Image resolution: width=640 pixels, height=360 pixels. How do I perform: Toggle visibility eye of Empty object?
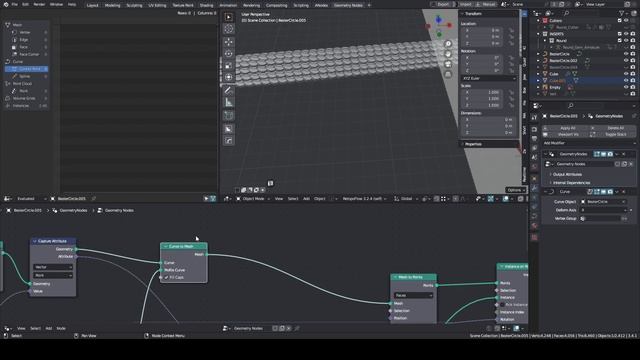tap(626, 87)
